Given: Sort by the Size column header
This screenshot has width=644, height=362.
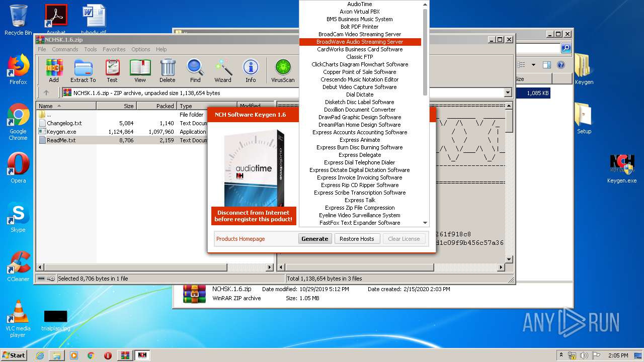Looking at the screenshot, I should [x=116, y=106].
